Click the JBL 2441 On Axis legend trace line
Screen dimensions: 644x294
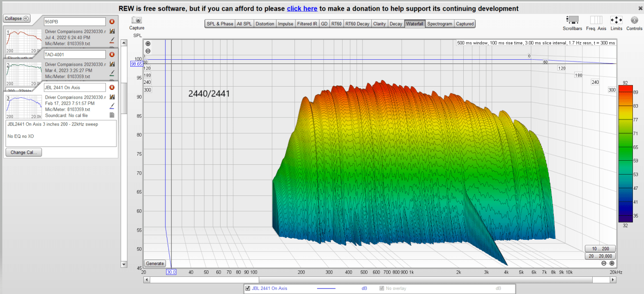(326, 288)
